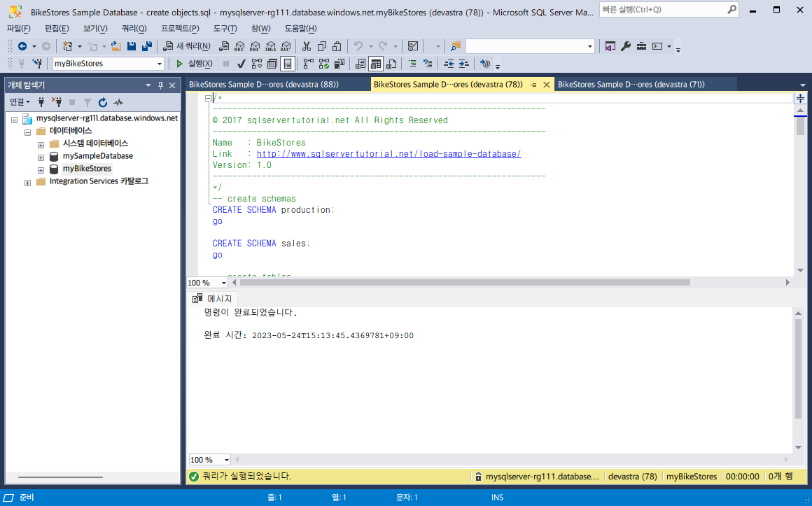Open the editor zoom 100 % dropdown
Viewport: 812px width, 506px height.
point(224,283)
